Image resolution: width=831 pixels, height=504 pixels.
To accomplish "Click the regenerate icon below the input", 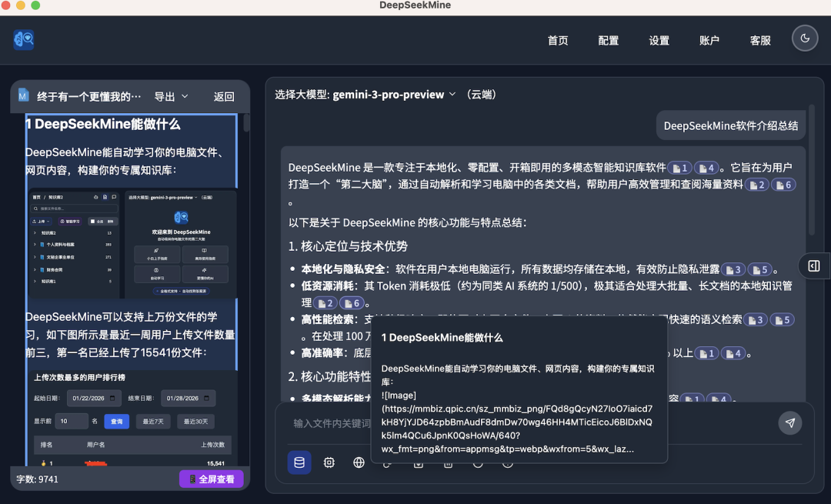I will 388,462.
